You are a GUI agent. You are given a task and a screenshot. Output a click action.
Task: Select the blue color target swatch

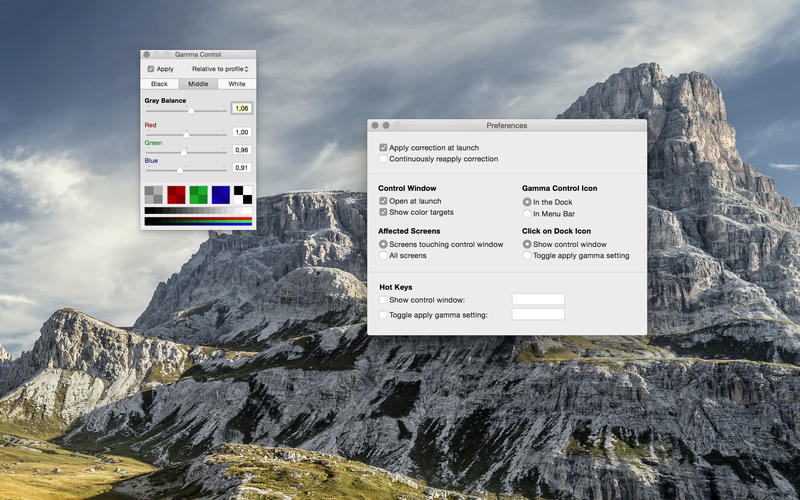point(220,195)
